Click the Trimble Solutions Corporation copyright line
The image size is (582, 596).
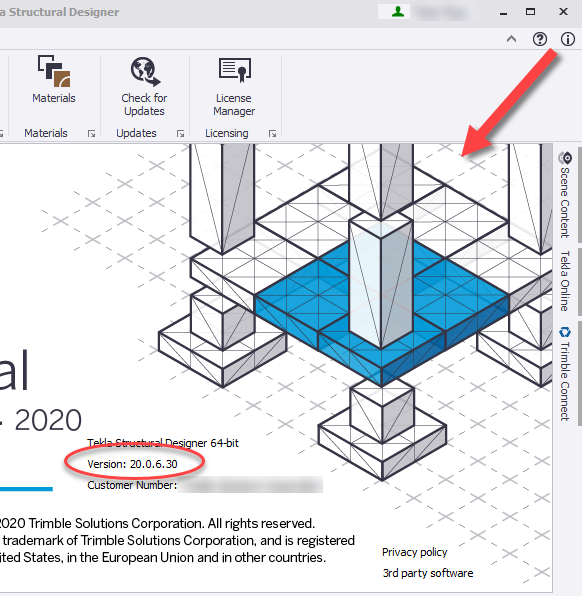[157, 523]
